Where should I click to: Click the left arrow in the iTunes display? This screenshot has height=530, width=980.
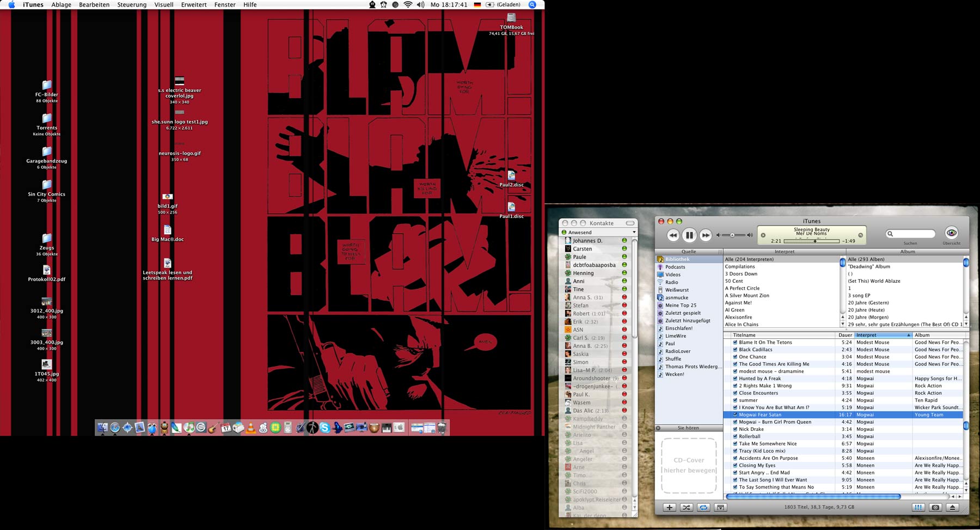pos(763,235)
